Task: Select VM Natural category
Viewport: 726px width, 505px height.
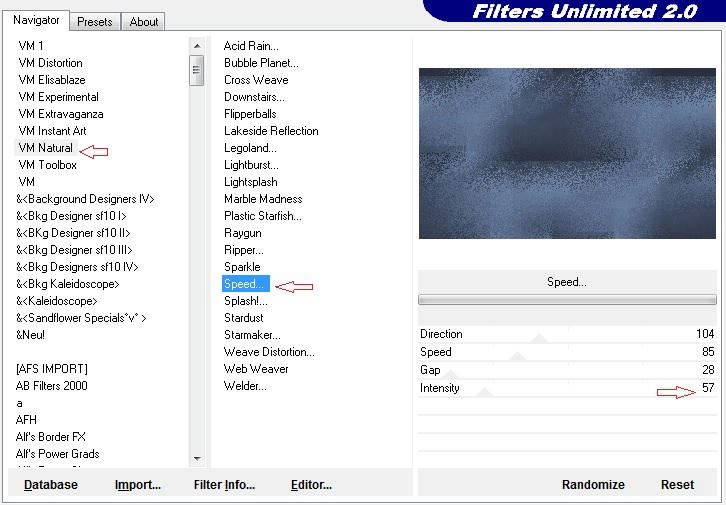Action: tap(45, 148)
